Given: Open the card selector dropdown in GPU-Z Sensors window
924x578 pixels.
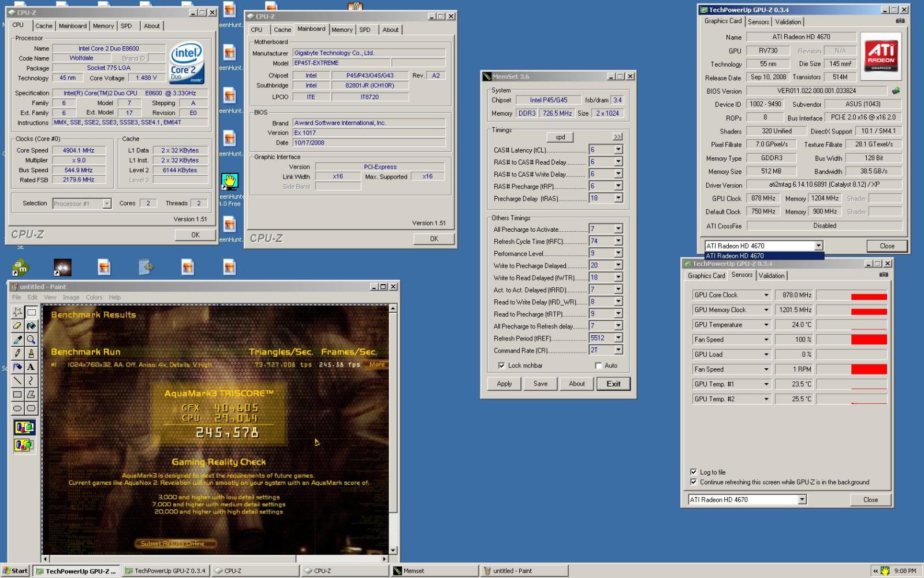Looking at the screenshot, I should click(802, 499).
